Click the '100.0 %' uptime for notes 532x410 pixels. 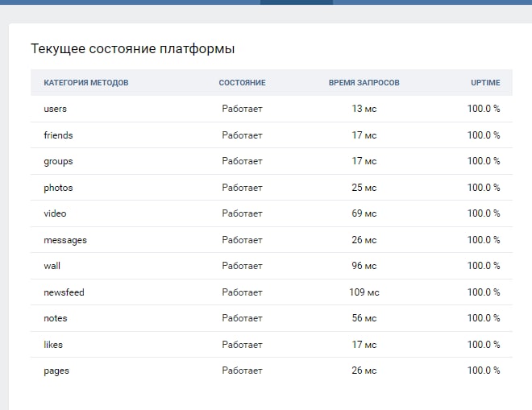pos(484,318)
